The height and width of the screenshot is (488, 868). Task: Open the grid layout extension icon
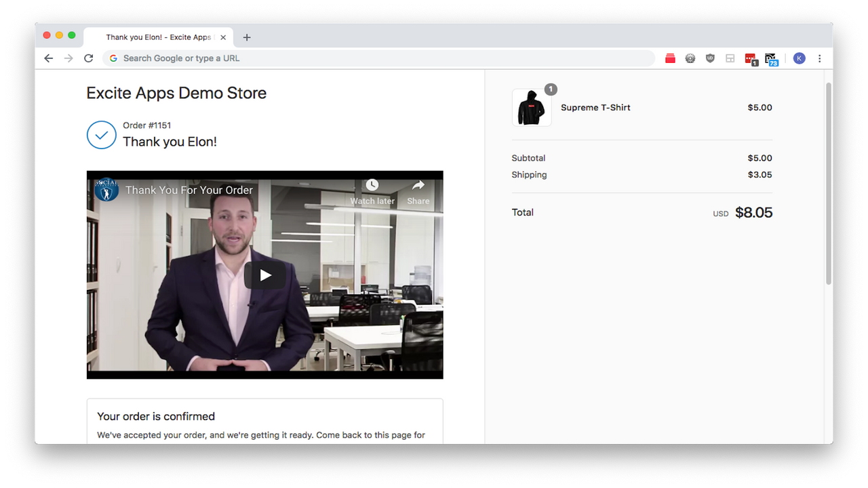(730, 58)
